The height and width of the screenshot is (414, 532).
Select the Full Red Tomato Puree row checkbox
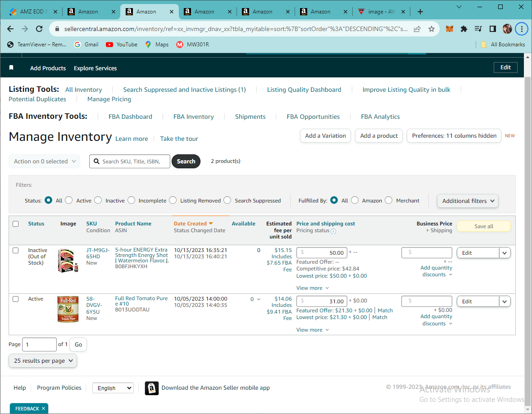(x=16, y=299)
